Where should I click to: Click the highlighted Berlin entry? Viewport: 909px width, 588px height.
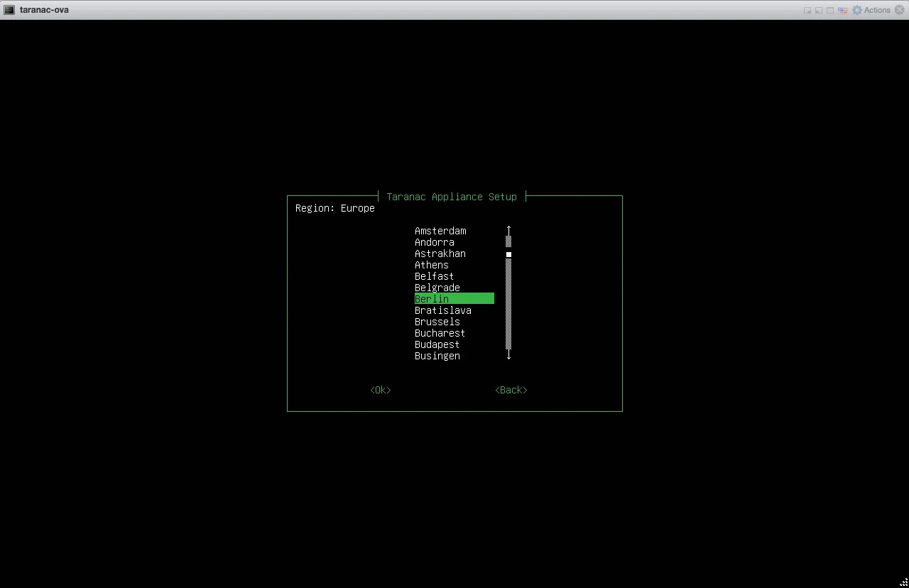point(454,299)
